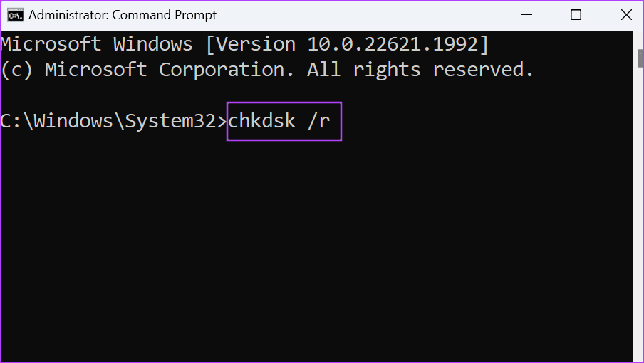Click the word "Windows" in the prompt path
The height and width of the screenshot is (363, 644).
click(x=73, y=121)
